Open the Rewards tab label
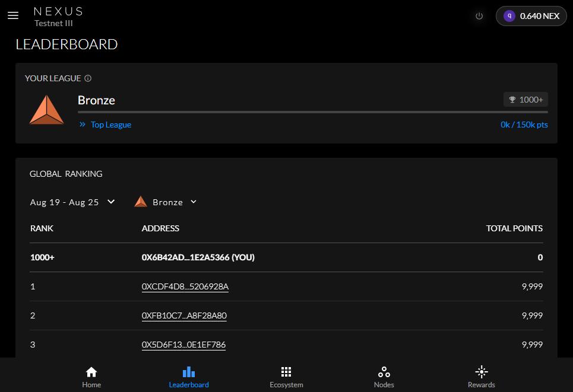 (482, 385)
